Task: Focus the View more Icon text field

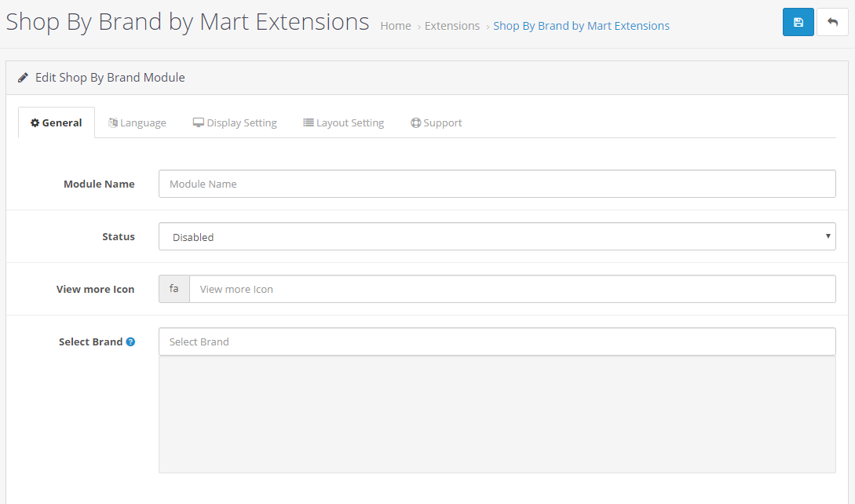Action: coord(512,289)
